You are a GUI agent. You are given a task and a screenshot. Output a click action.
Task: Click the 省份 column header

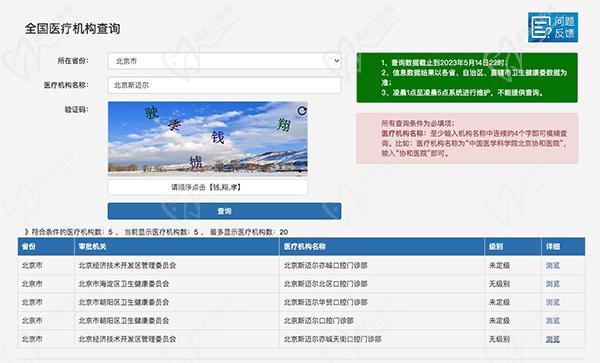pos(46,247)
